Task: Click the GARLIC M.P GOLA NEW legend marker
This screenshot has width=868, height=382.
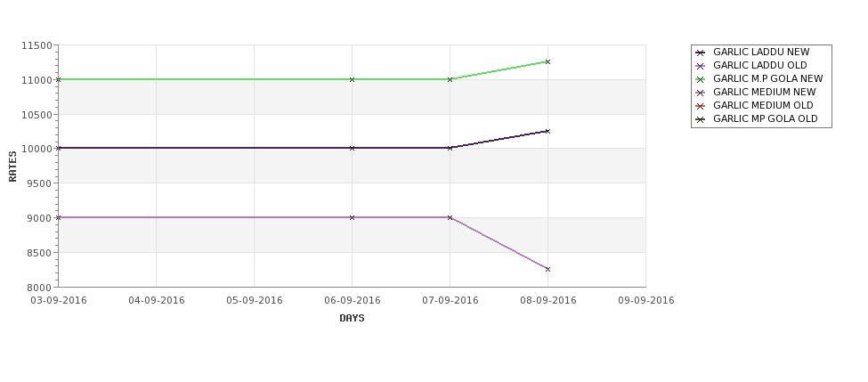Action: click(701, 80)
